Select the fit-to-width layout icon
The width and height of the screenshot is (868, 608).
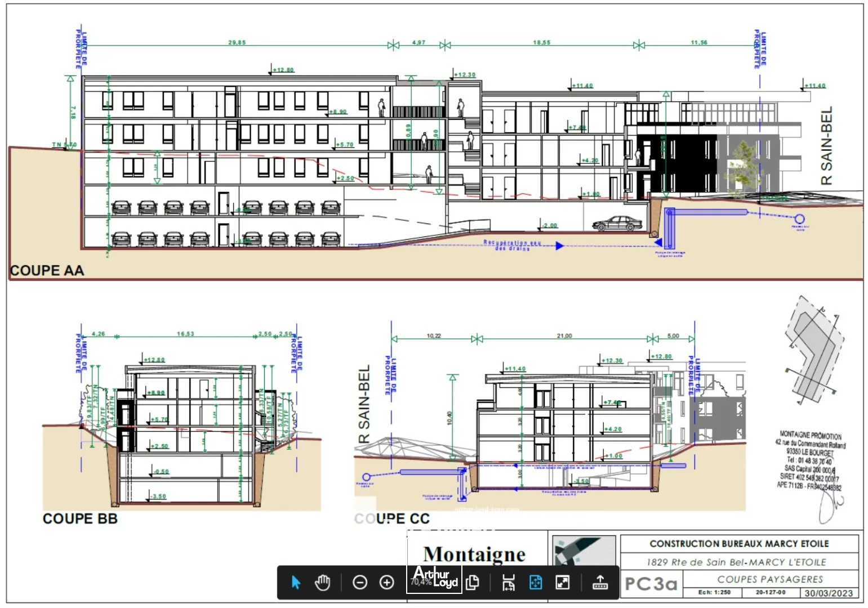tap(509, 583)
